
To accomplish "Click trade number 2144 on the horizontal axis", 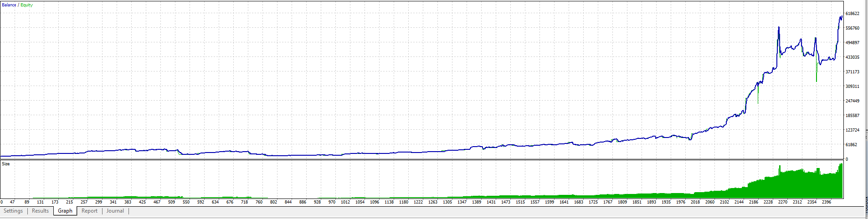I will pos(739,202).
